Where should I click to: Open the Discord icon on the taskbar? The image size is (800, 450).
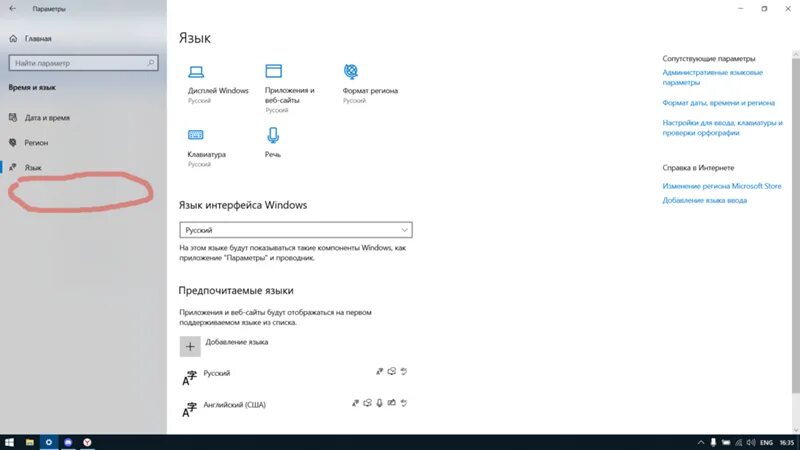tap(68, 442)
